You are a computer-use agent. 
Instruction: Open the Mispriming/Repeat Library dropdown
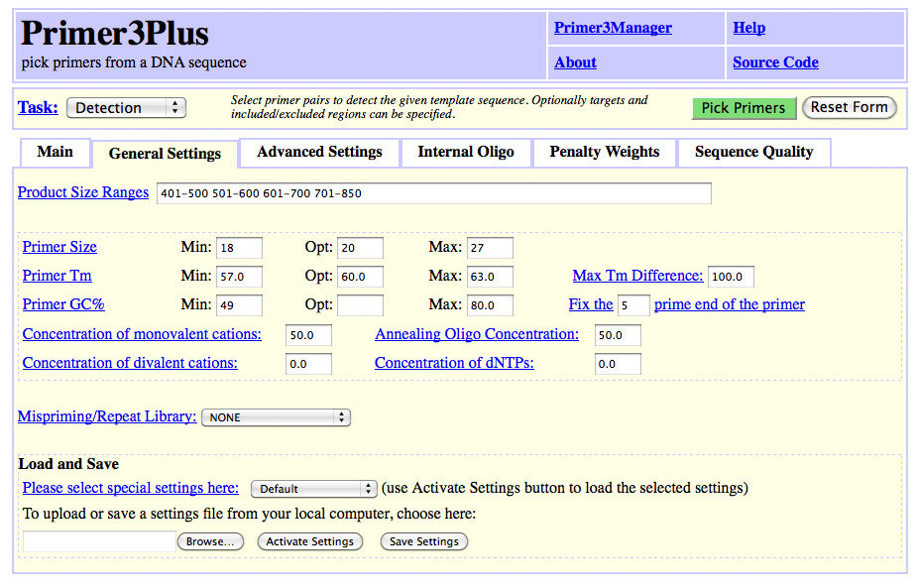pyautogui.click(x=276, y=416)
